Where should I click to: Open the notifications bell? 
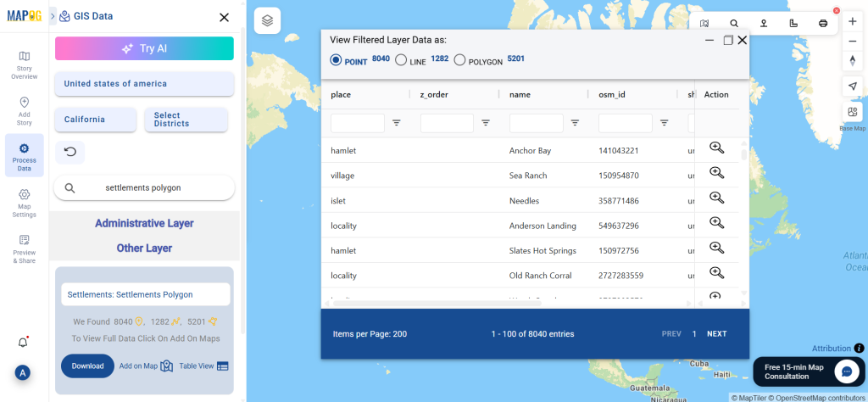coord(23,342)
